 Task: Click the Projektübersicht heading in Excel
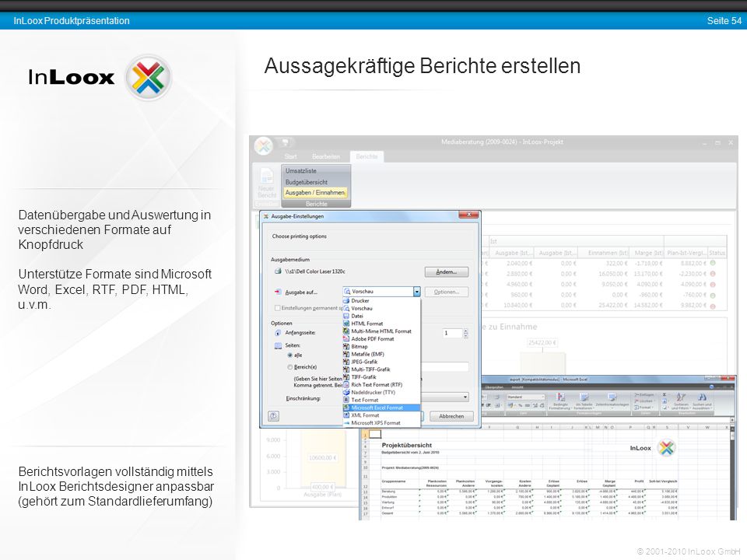(x=406, y=445)
